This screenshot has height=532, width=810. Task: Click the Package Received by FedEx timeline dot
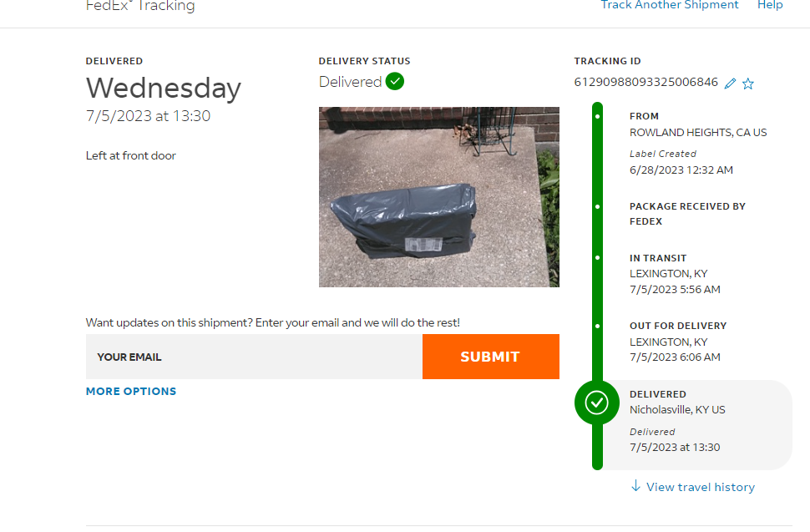point(597,205)
